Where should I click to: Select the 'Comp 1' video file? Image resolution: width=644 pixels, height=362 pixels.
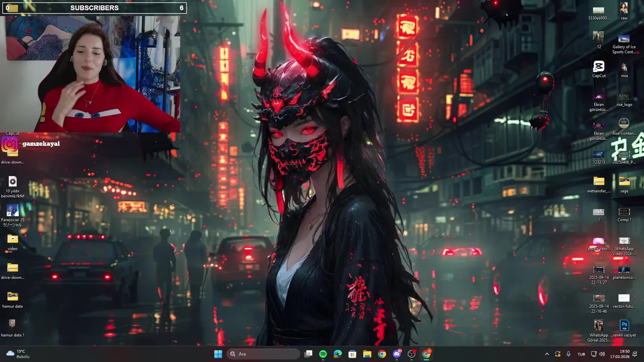[624, 214]
